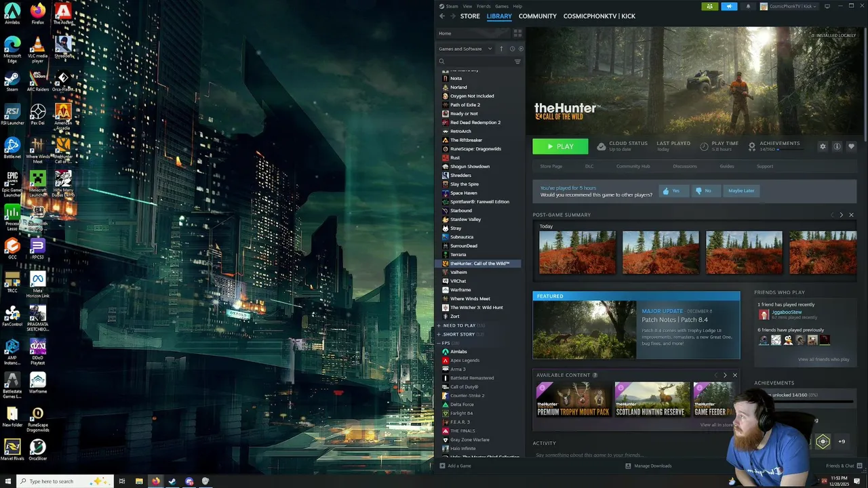868x488 pixels.
Task: Filter library by ready to play icon
Action: (x=521, y=49)
